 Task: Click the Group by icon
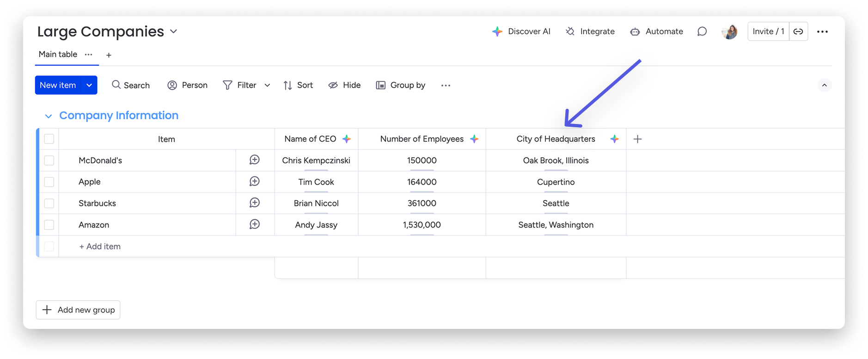380,85
